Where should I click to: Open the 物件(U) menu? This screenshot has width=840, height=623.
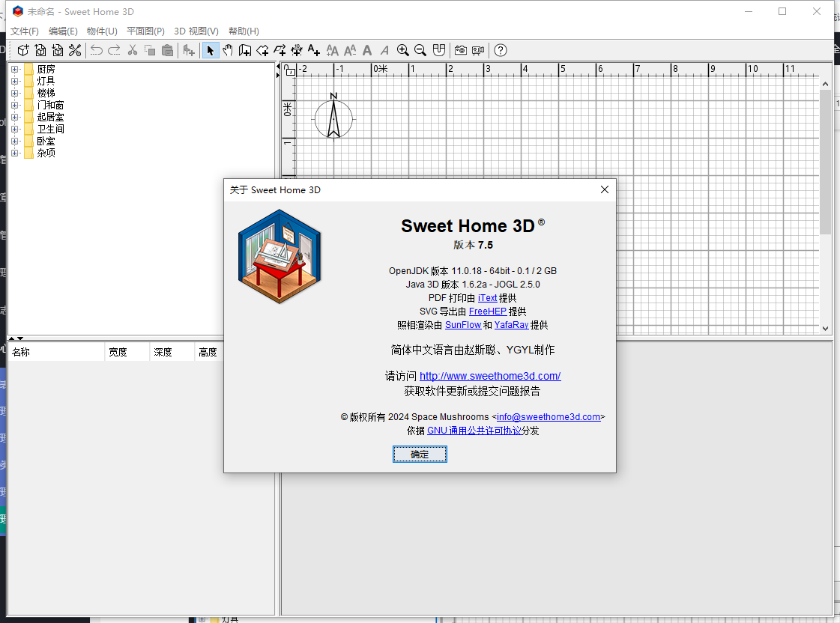tap(102, 31)
